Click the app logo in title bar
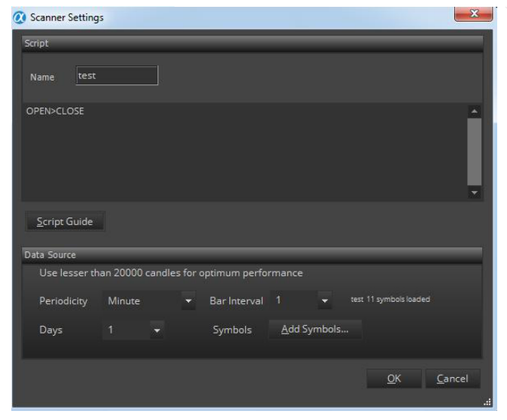The height and width of the screenshot is (420, 507). pos(20,17)
